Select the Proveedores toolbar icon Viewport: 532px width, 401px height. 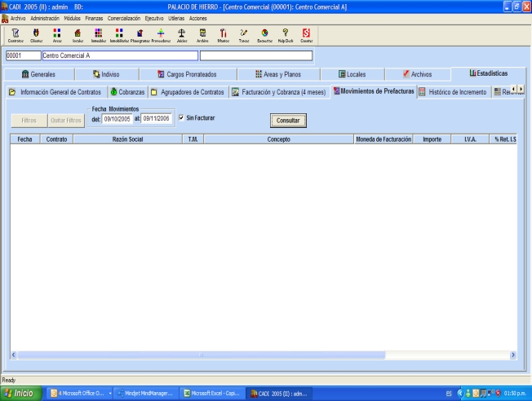[x=161, y=33]
